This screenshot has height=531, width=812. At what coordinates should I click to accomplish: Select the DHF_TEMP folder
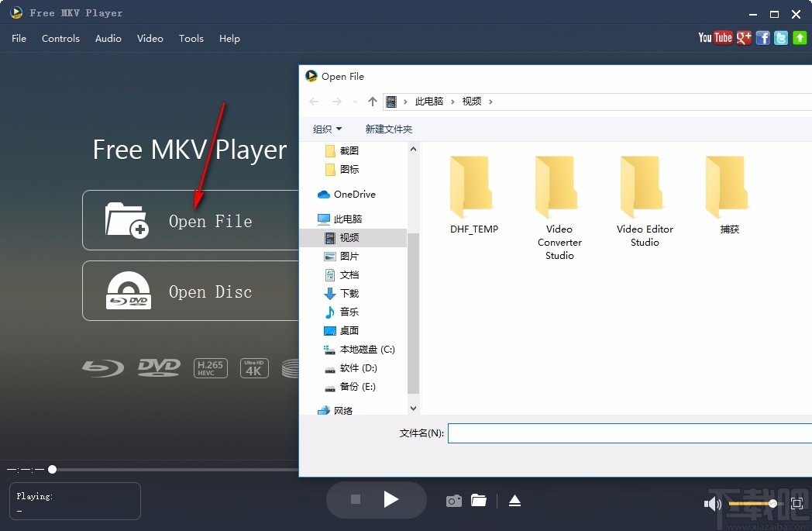pos(474,196)
